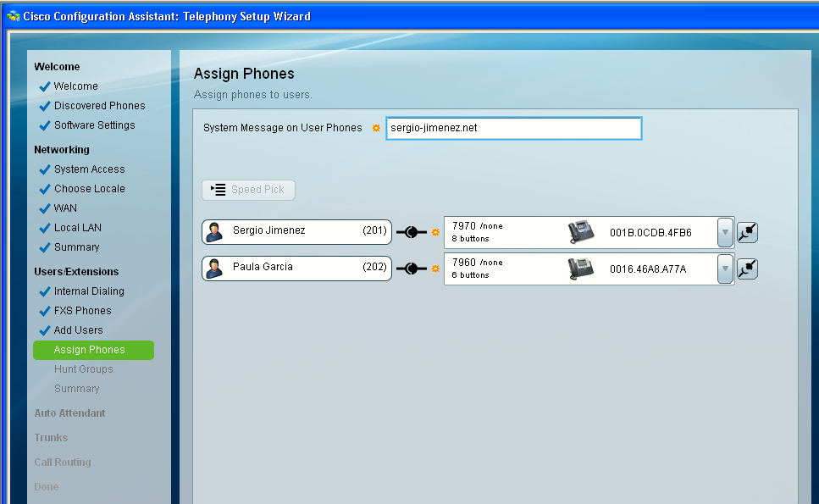Open the Networking Summary step
This screenshot has width=819, height=504.
click(77, 247)
